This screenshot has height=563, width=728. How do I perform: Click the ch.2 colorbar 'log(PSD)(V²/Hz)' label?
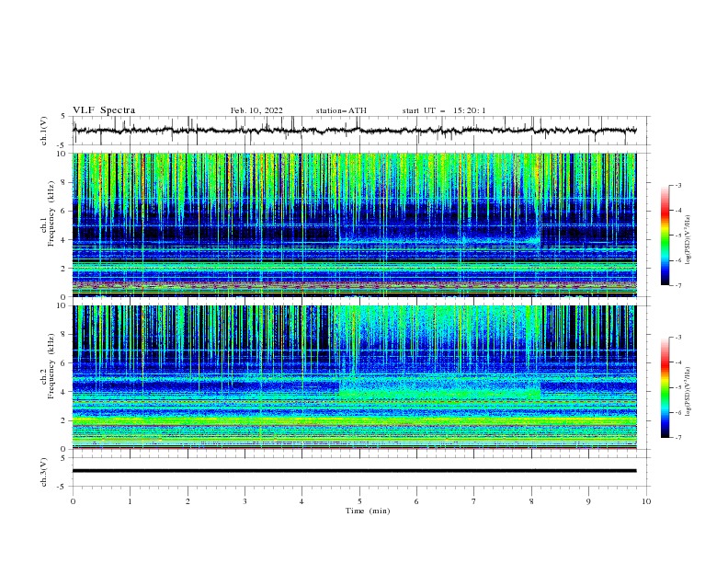688,392
